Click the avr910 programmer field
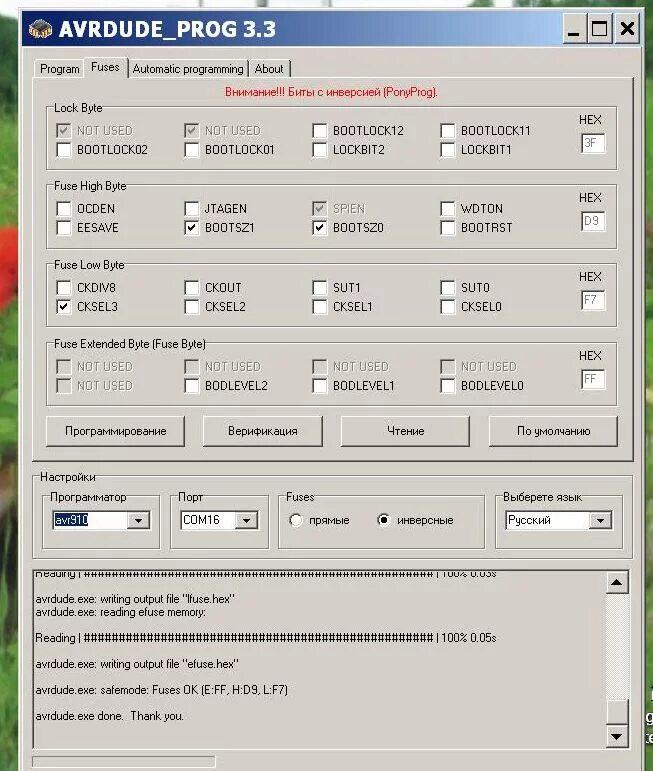Screen dimensions: 653x771 [89, 520]
